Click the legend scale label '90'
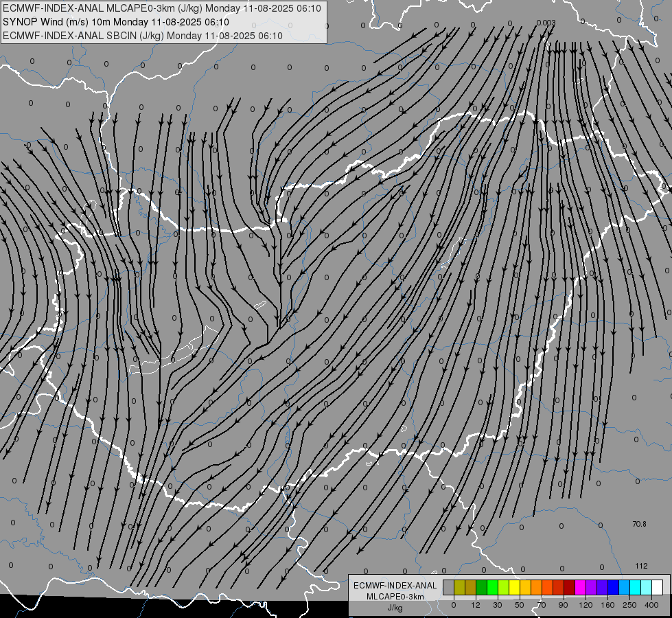The width and height of the screenshot is (672, 618). pyautogui.click(x=563, y=605)
